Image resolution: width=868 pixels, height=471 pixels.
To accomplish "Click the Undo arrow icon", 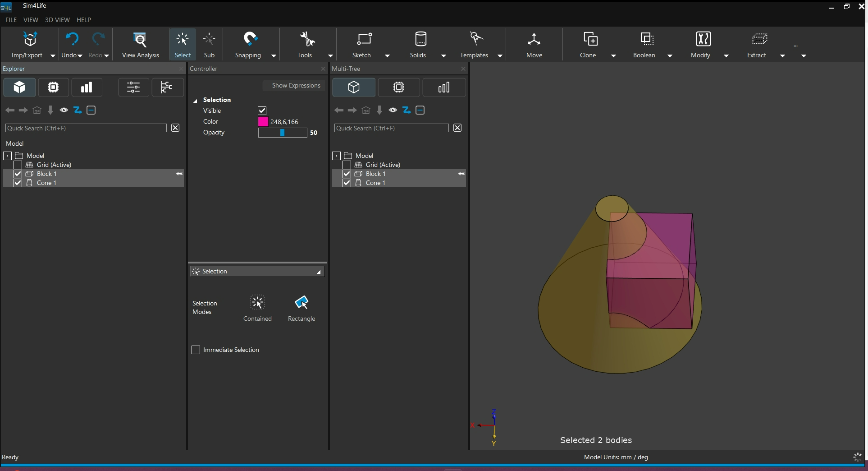I will [72, 40].
